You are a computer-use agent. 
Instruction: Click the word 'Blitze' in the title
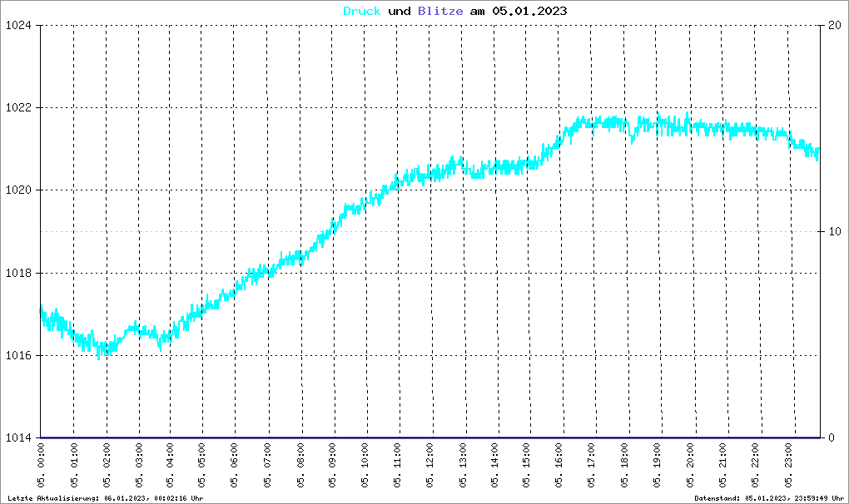coord(440,11)
